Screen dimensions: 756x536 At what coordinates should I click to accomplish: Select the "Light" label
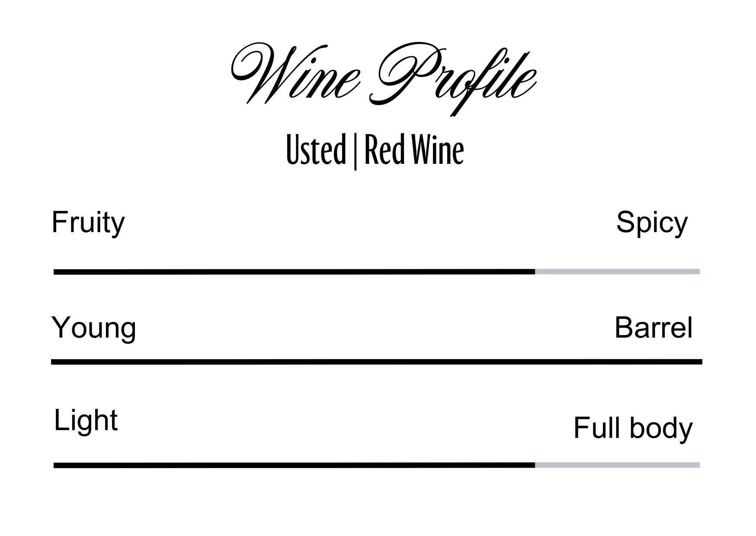pos(86,420)
